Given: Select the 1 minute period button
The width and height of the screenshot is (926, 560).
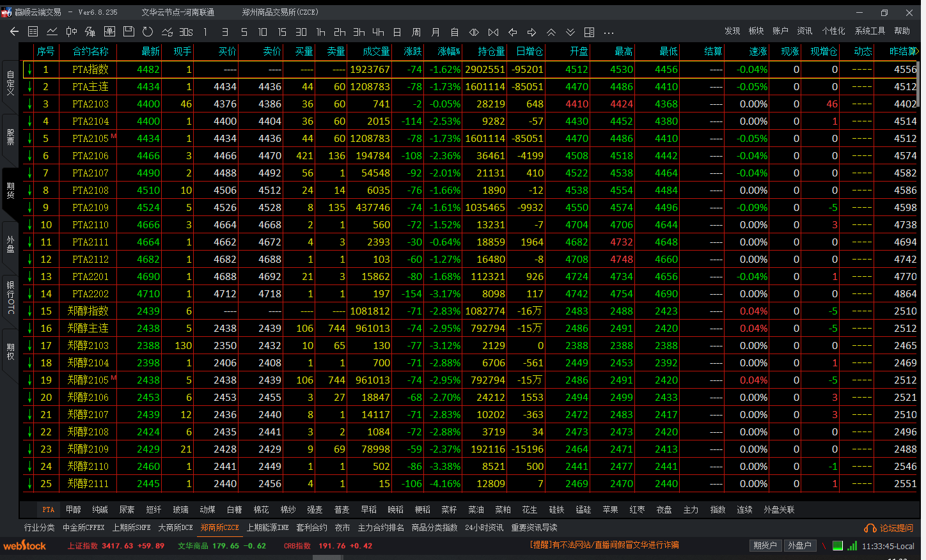Looking at the screenshot, I should coord(205,31).
